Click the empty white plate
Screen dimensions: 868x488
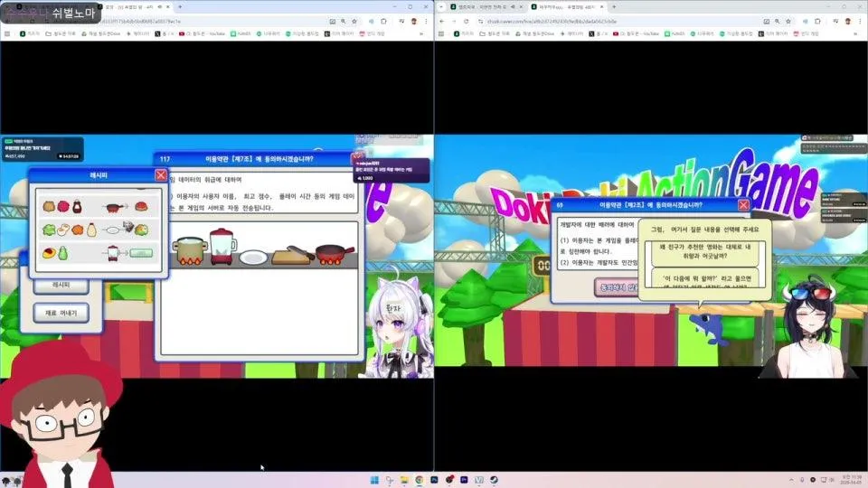[x=254, y=258]
